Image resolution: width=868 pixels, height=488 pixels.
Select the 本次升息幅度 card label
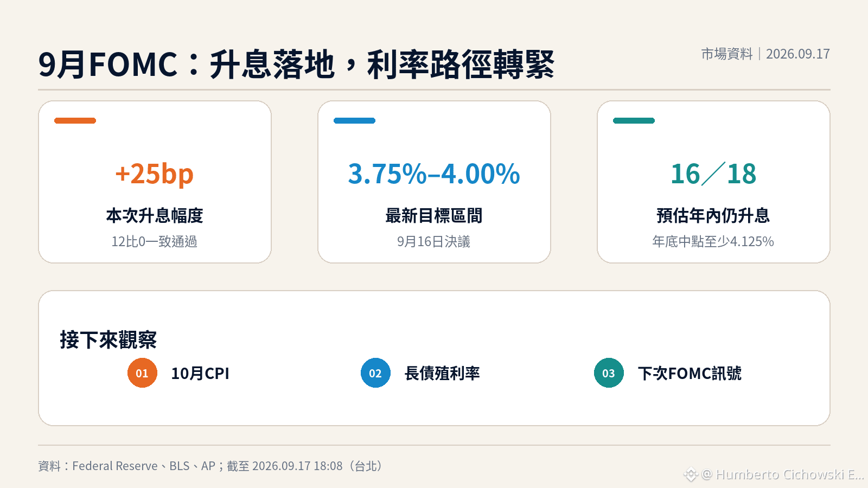point(155,216)
